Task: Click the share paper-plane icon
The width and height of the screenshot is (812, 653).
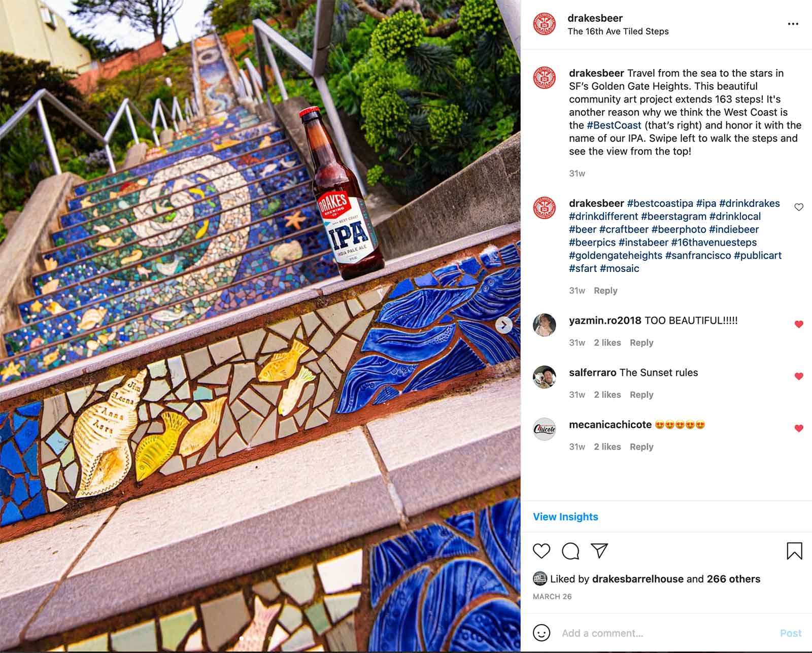Action: click(599, 551)
